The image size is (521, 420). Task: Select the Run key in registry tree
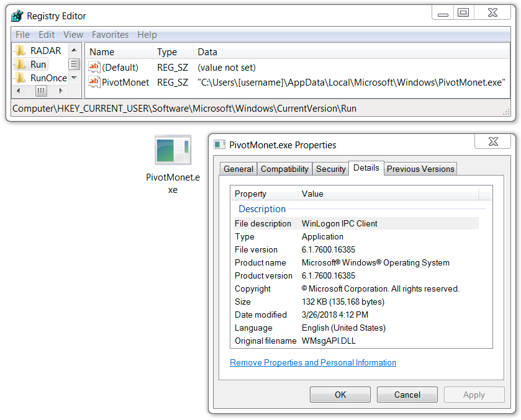point(39,64)
